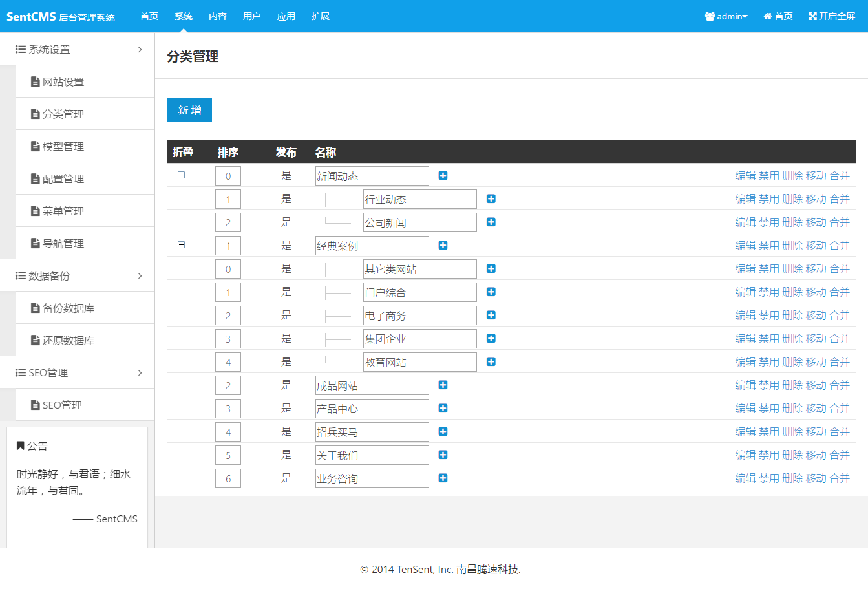
Task: Click 移动 link for 集团企业 row
Action: pos(816,338)
